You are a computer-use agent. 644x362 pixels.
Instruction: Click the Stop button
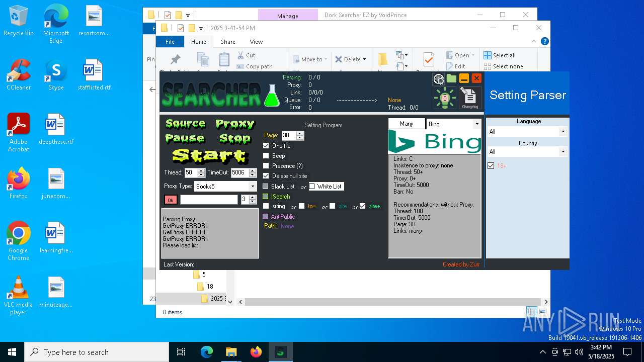click(235, 138)
